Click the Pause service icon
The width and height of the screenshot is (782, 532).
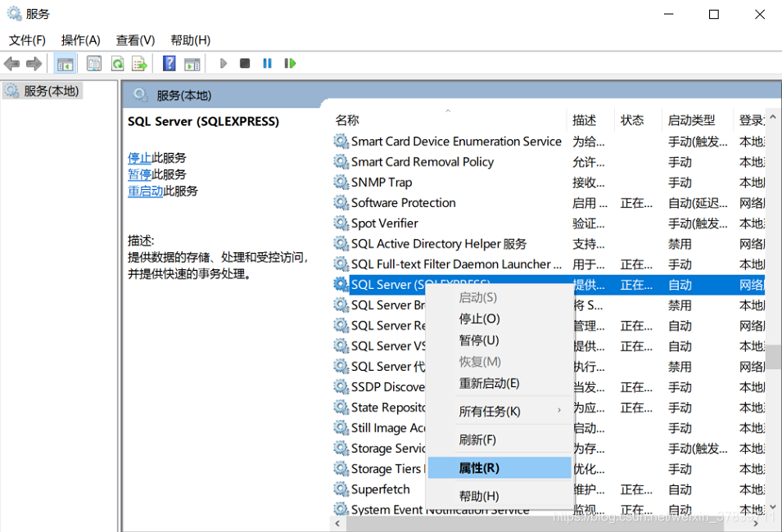pyautogui.click(x=267, y=63)
